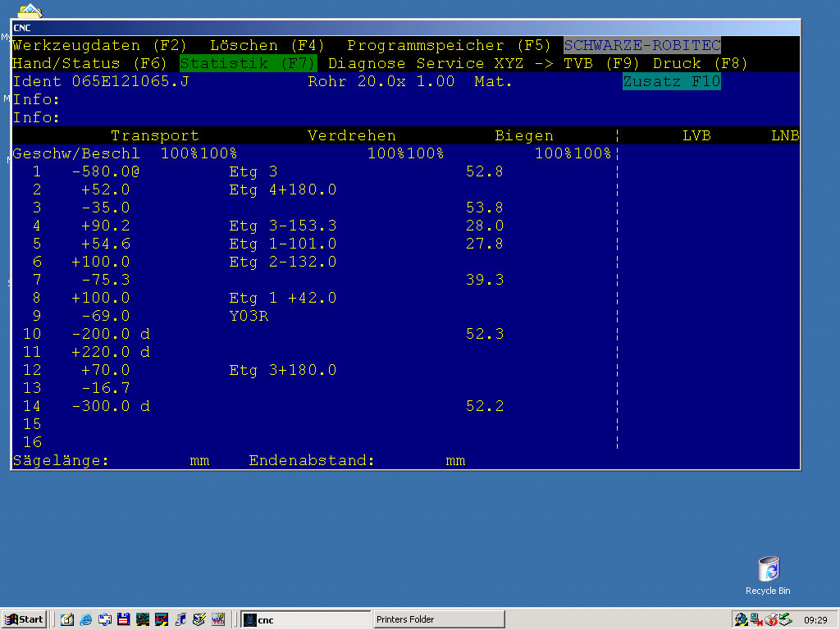The image size is (840, 630).
Task: Click the Ident 065E121065.J field
Action: [101, 81]
